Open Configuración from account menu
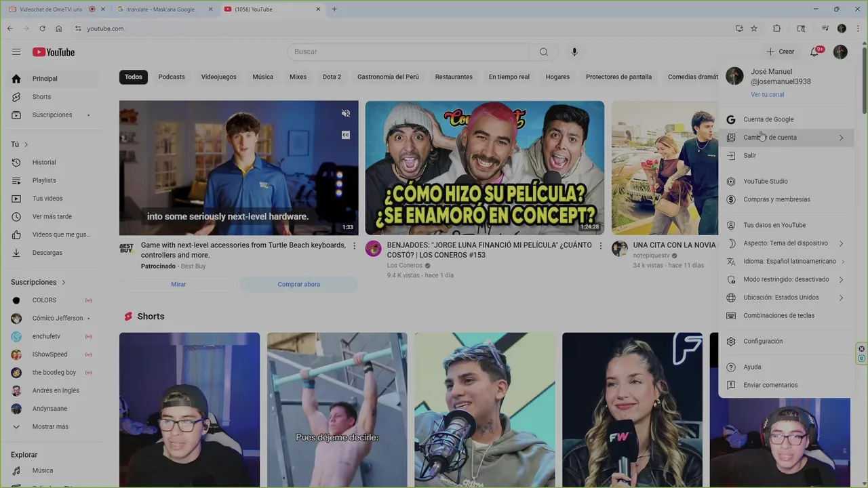This screenshot has width=868, height=488. (x=786, y=341)
